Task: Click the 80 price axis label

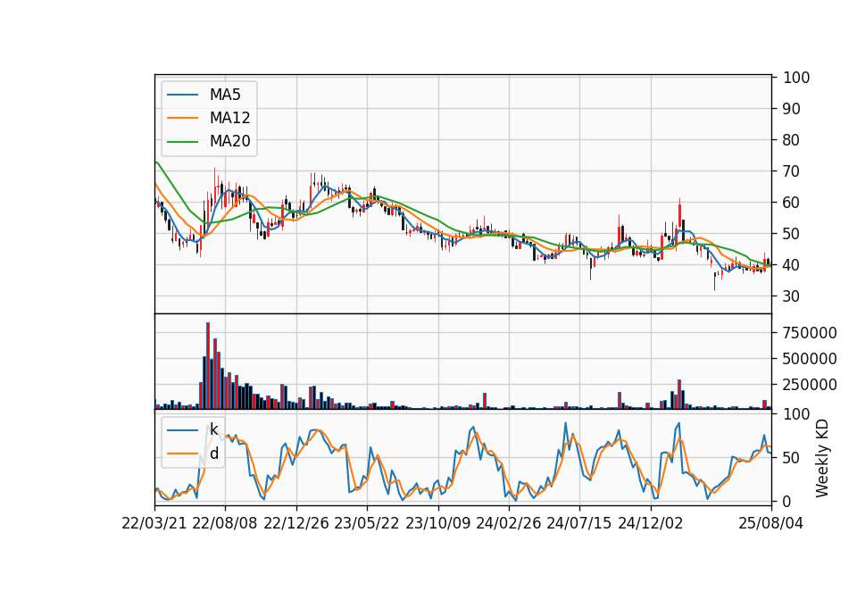Action: coord(792,140)
